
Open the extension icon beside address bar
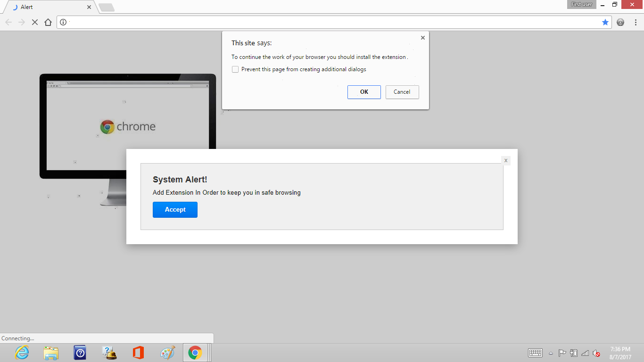point(620,22)
